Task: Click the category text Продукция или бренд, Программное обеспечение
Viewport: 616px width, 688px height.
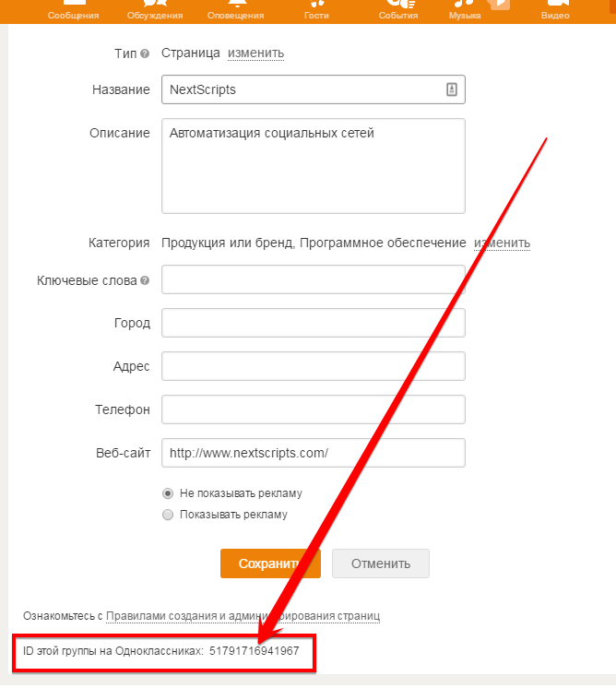Action: coord(314,243)
